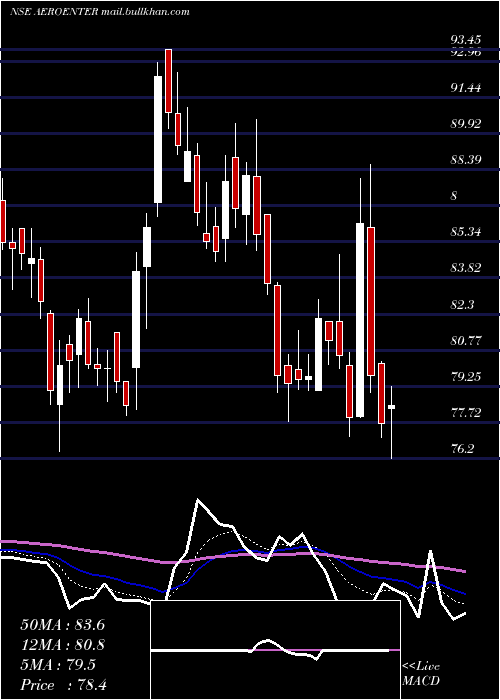Click the Price : 78.4 readout
The width and height of the screenshot is (500, 700).
coord(64,685)
